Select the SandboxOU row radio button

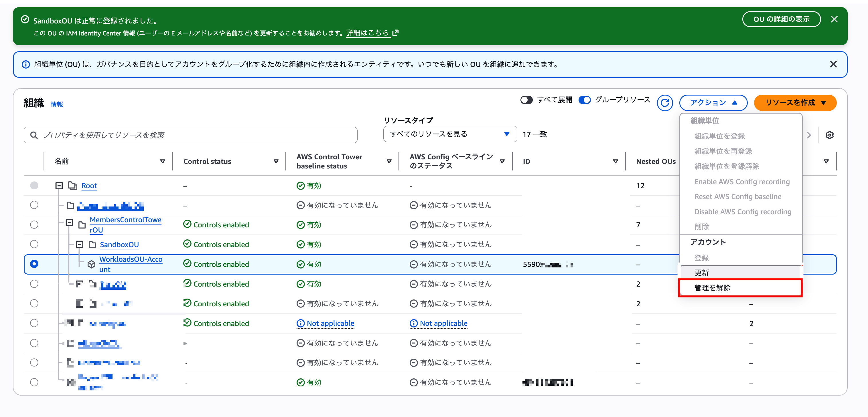(34, 244)
